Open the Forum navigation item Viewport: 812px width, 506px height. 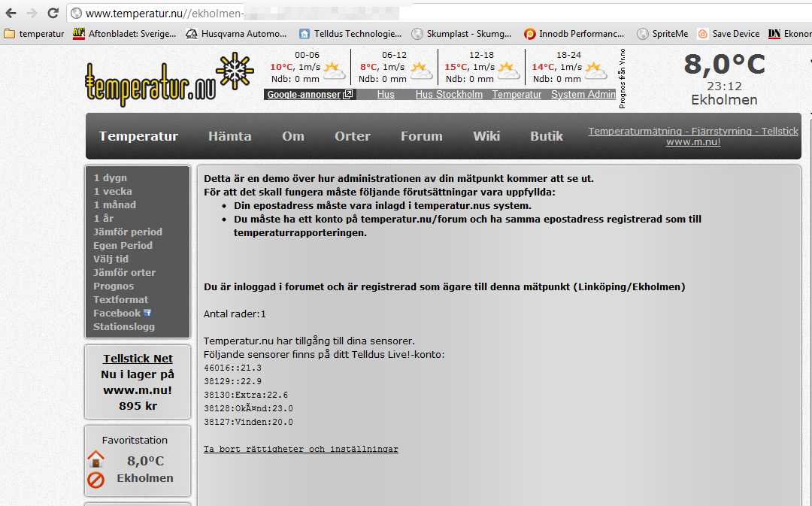click(421, 136)
